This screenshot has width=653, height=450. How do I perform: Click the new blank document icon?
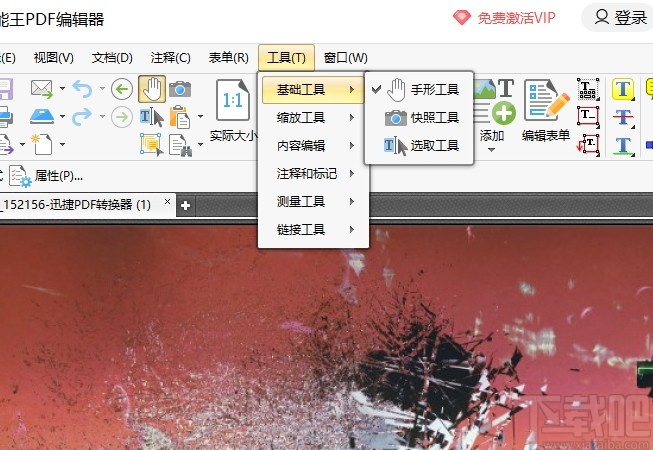[42, 144]
